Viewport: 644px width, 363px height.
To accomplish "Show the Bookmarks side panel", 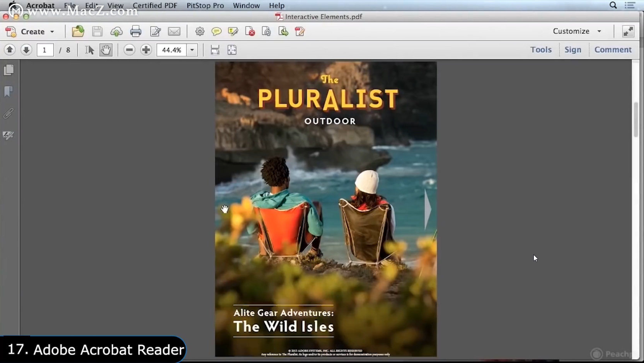I will coord(9,92).
